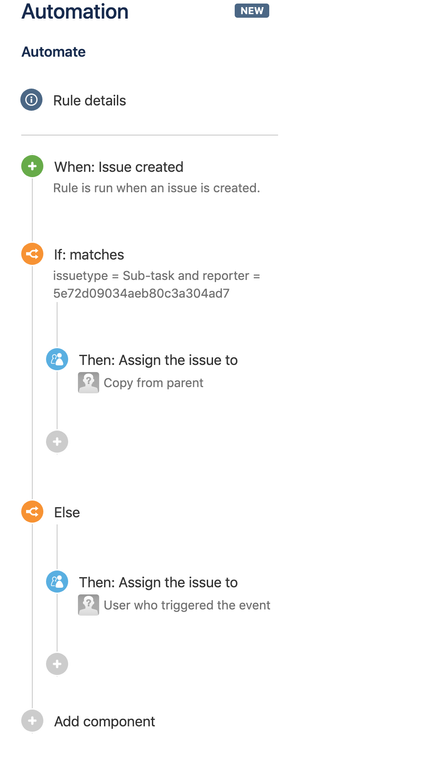
Task: Click the bottom Add component plus icon
Action: tap(32, 721)
